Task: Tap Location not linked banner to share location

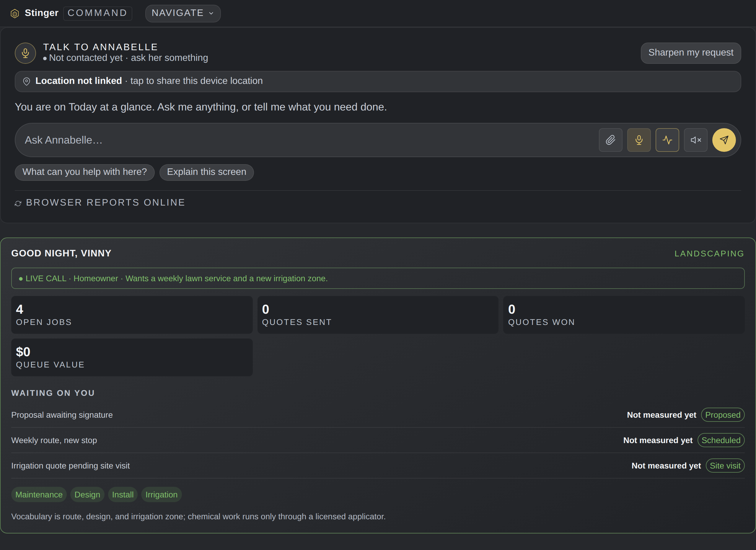Action: pyautogui.click(x=378, y=81)
